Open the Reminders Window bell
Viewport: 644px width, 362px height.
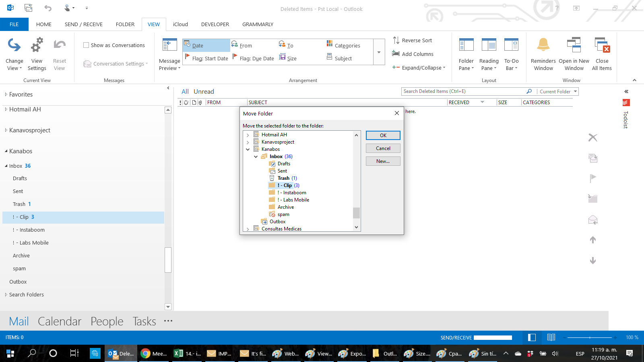coord(543,45)
